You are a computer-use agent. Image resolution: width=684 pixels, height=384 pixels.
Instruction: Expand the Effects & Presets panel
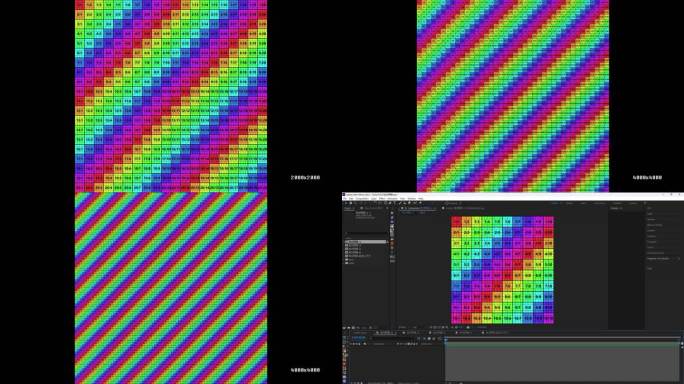[655, 225]
